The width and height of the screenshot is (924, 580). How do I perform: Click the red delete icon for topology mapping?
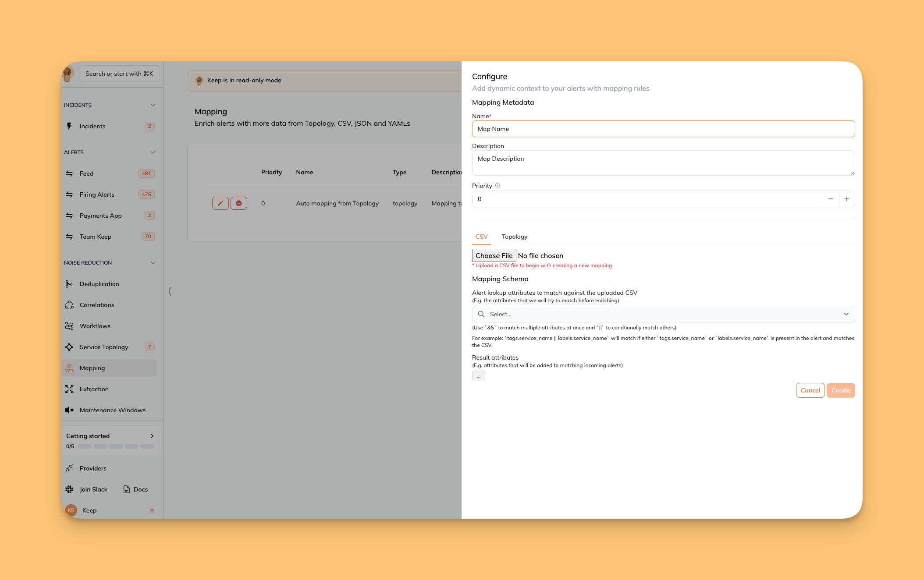tap(239, 203)
